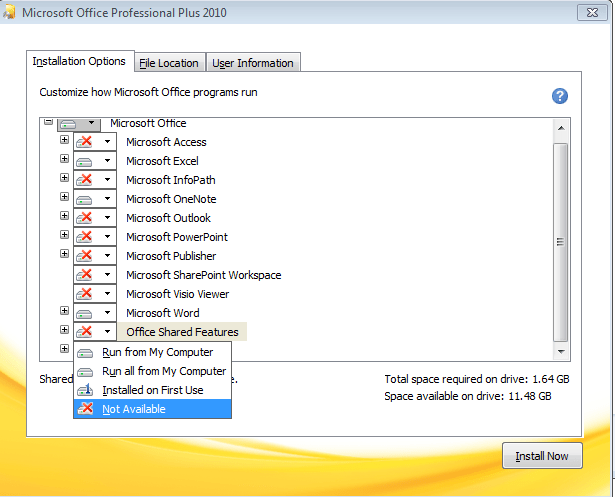
Task: Open the root Microsoft Office install dropdown
Action: 91,123
